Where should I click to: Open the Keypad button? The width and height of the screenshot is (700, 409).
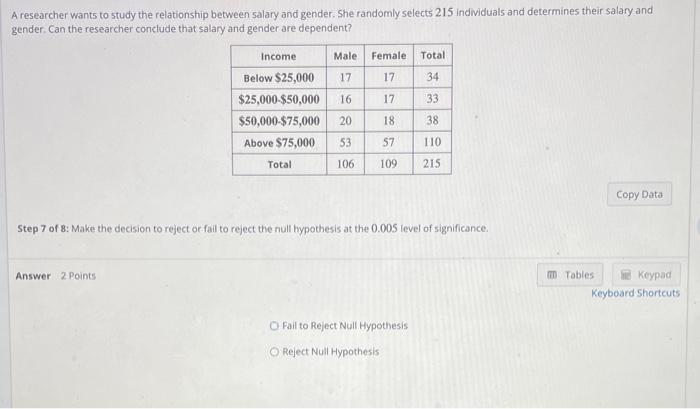click(x=646, y=275)
